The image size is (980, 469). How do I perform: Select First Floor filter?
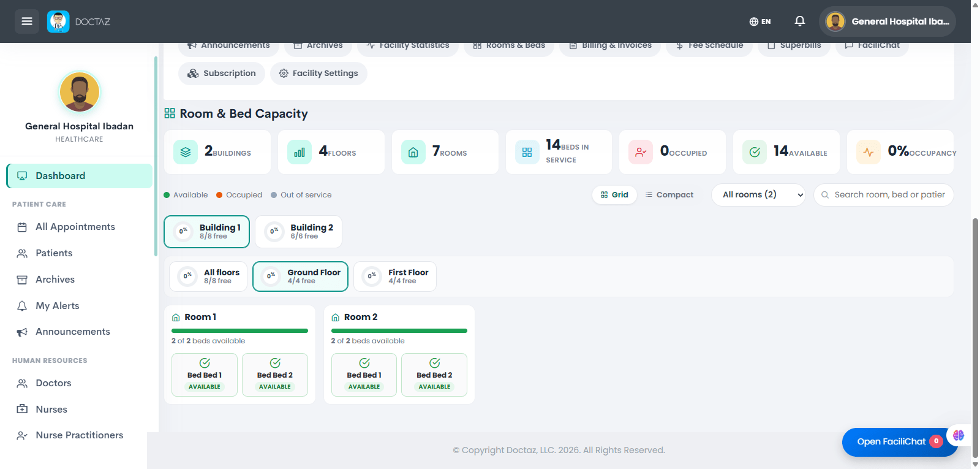point(395,276)
